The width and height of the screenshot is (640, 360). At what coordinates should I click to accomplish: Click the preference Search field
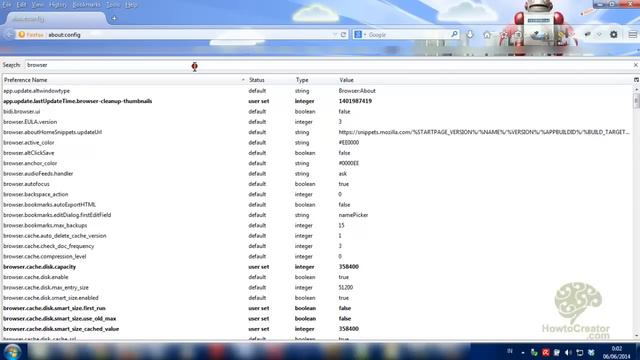(329, 65)
